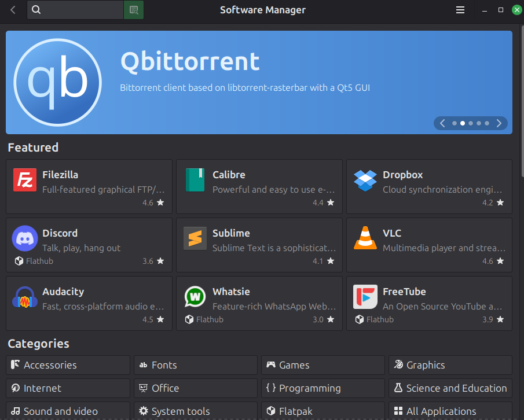Click the vertical scrollbar thumb

click(522, 100)
